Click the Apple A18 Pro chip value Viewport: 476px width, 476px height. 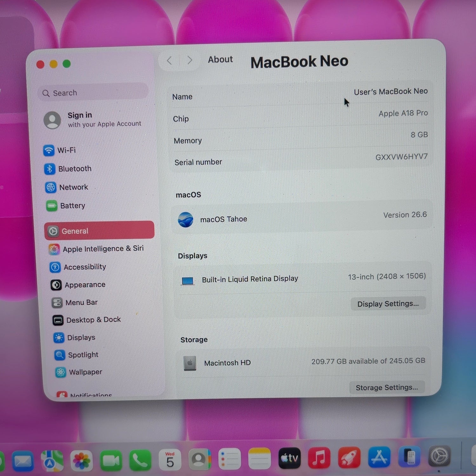pyautogui.click(x=403, y=113)
